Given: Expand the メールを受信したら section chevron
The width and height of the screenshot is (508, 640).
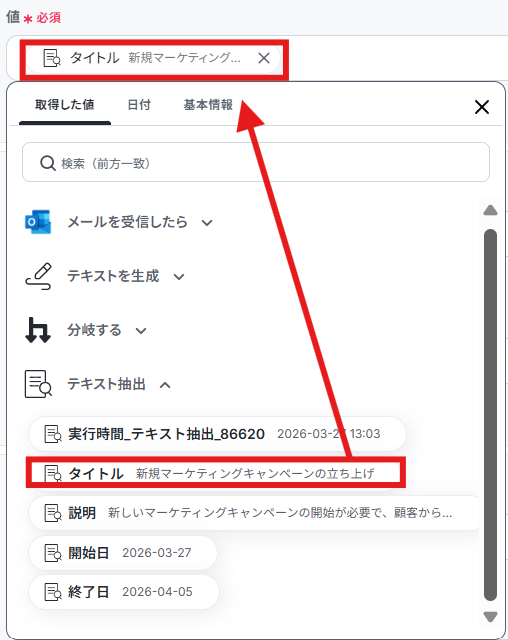Looking at the screenshot, I should [207, 223].
